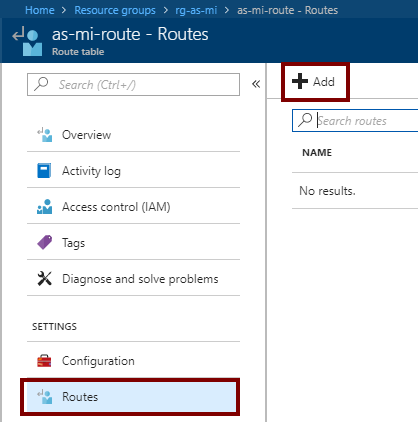Collapse the sidebar with double chevron
Screen dimensions: 418x422
[256, 84]
